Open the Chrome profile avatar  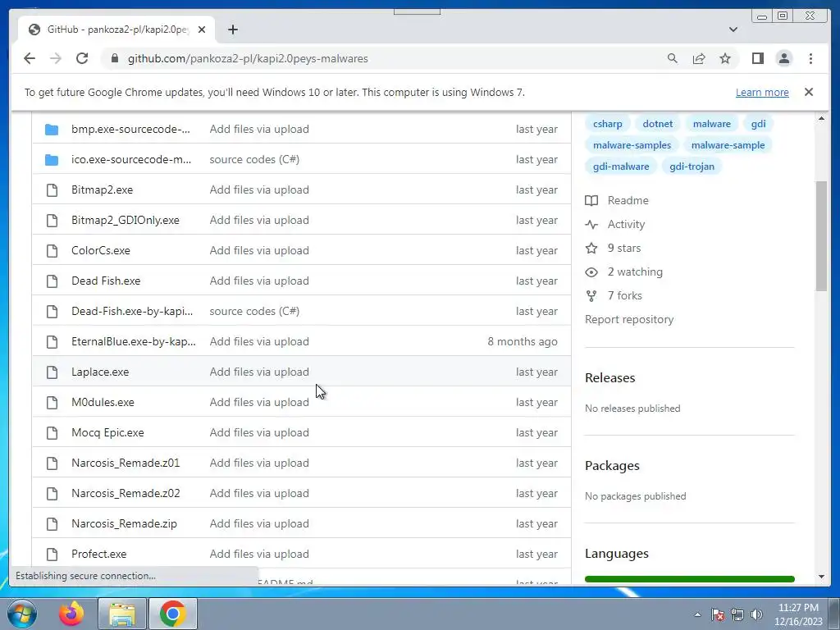(x=783, y=58)
